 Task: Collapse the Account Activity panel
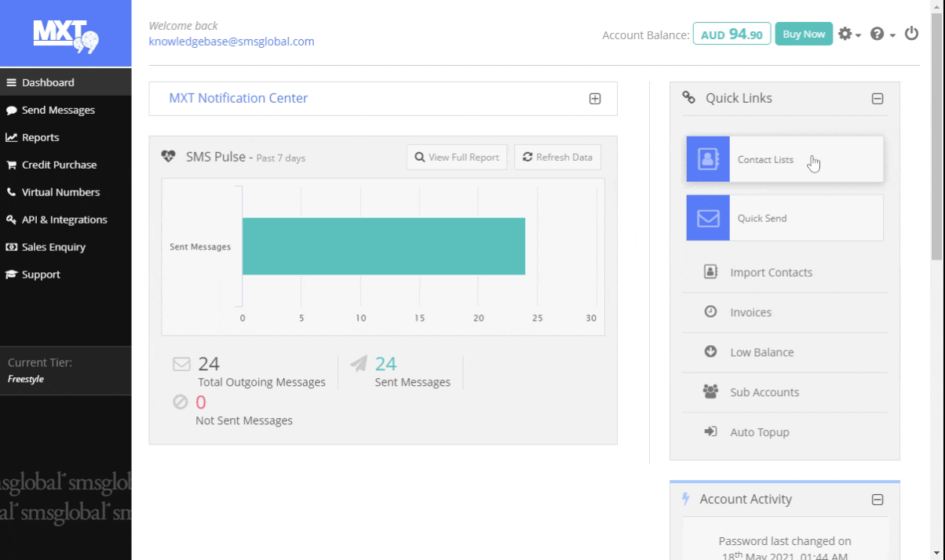pyautogui.click(x=877, y=500)
